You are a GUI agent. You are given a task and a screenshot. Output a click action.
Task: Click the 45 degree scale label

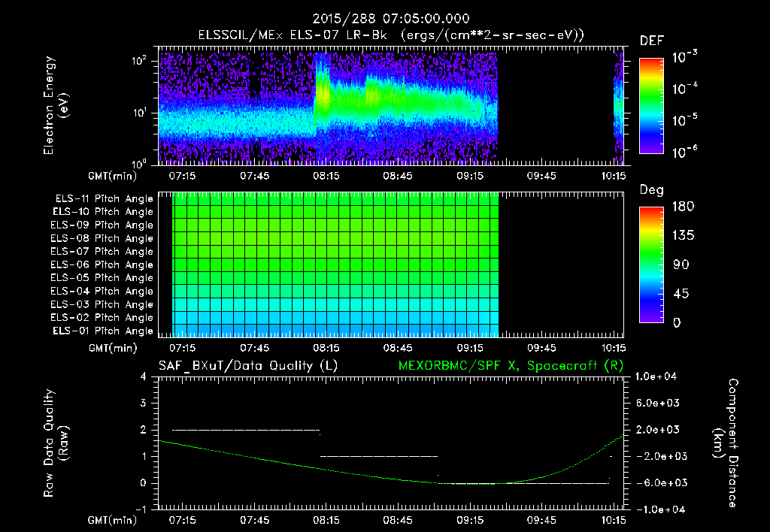tap(681, 294)
